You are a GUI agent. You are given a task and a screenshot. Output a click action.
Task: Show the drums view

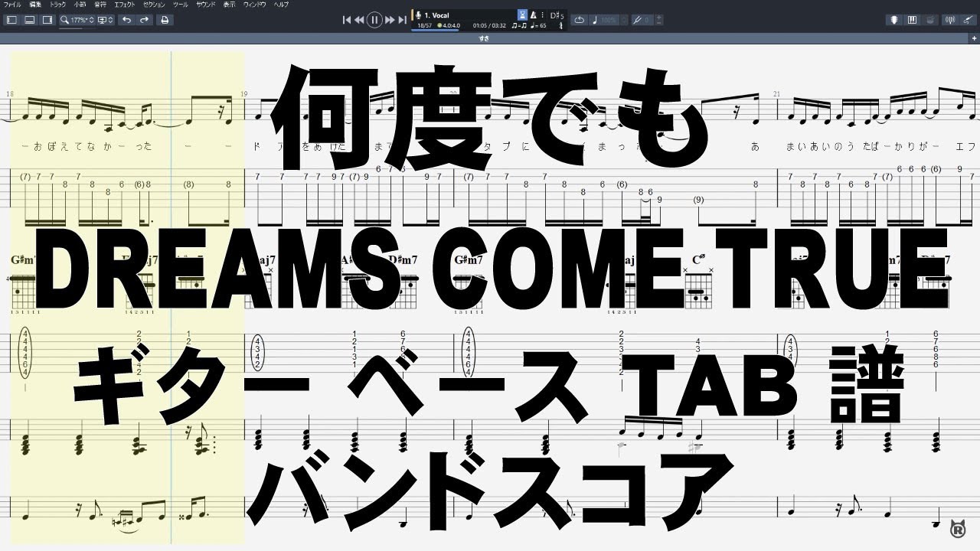(929, 20)
